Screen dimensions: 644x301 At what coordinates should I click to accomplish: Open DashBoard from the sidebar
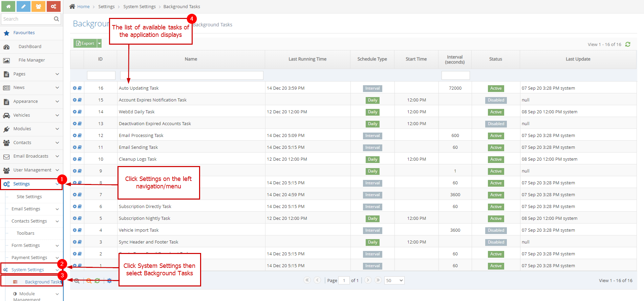point(30,47)
